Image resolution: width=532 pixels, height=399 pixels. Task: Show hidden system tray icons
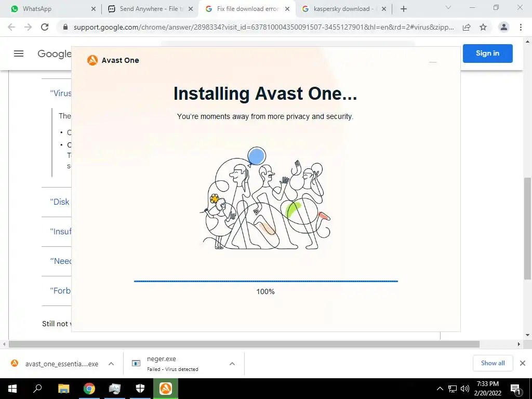click(x=440, y=389)
